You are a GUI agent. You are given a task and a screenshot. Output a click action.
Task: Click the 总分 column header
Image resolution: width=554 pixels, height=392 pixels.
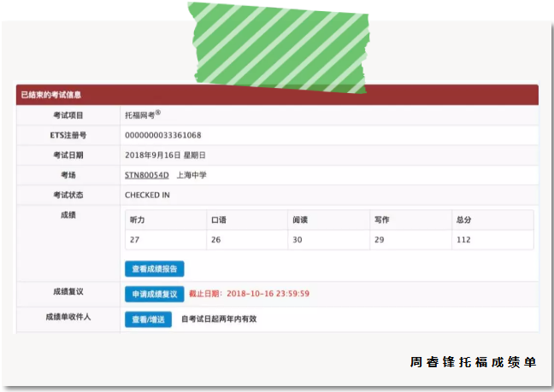[x=464, y=219]
